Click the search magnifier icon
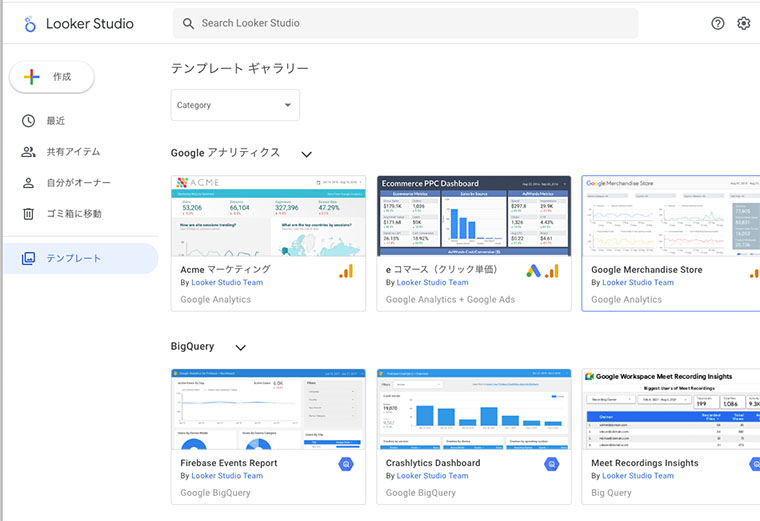This screenshot has height=521, width=760. [189, 23]
